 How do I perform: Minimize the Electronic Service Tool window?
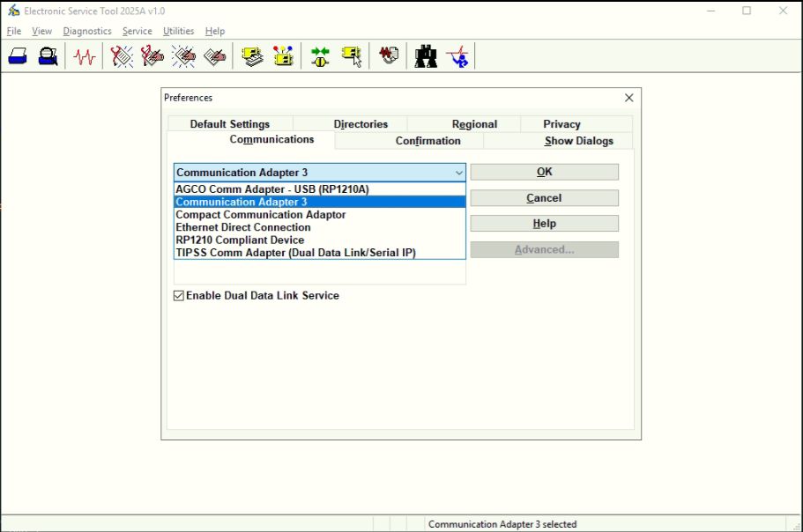710,11
